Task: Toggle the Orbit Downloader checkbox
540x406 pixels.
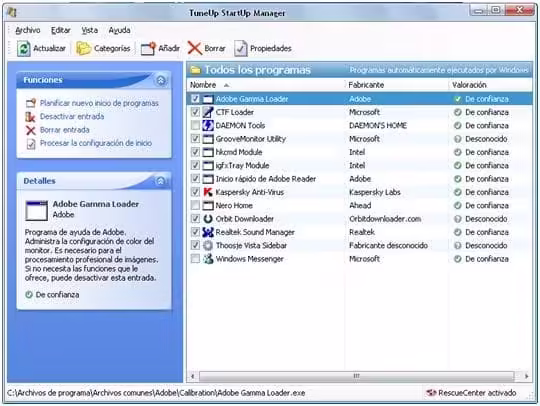Action: coord(195,219)
